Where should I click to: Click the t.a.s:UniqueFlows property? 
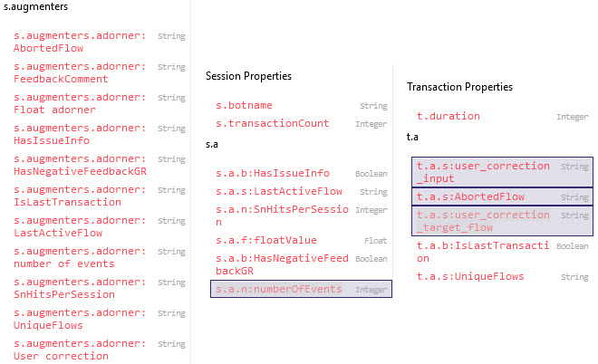coord(470,276)
